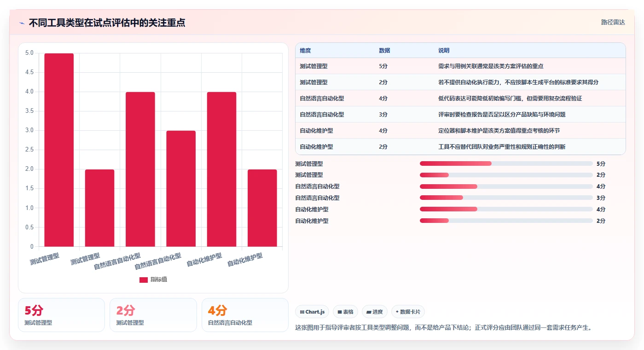Viewport: 644px width, 350px height.
Task: Click the 自动化维护型 bar at height 4.0
Action: [221, 169]
